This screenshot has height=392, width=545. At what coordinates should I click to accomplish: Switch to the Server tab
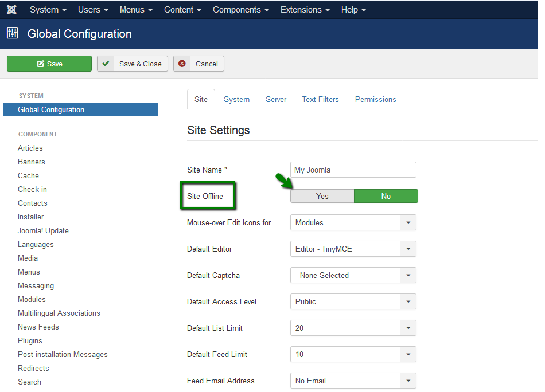tap(276, 99)
